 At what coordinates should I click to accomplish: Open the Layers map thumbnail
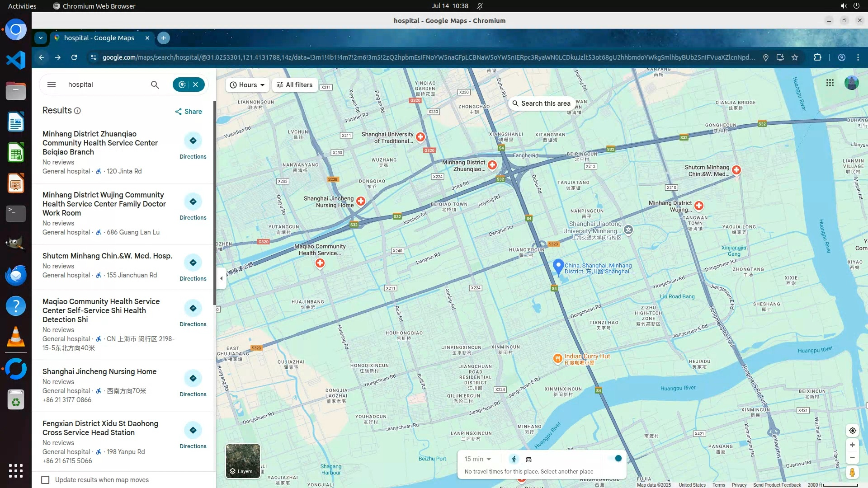coord(243,461)
